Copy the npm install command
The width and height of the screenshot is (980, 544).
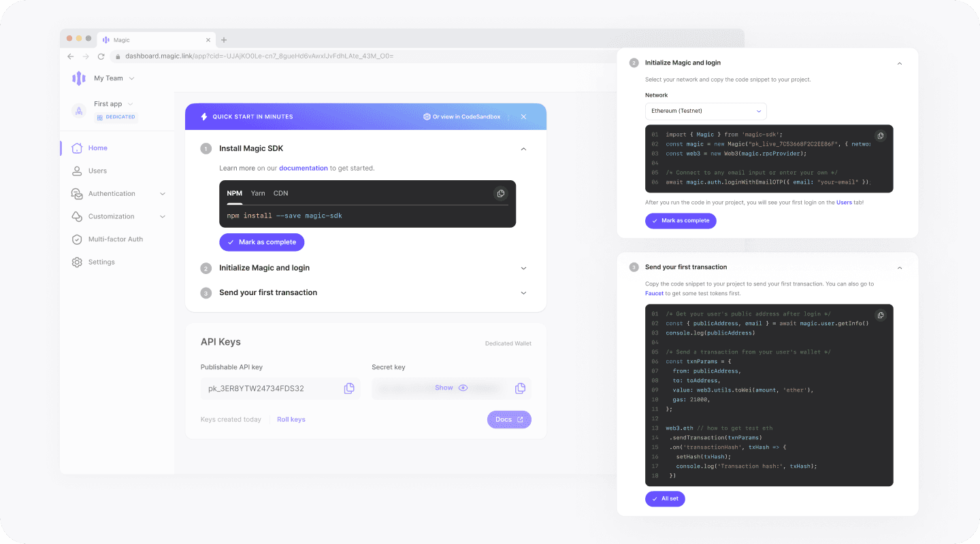point(501,194)
